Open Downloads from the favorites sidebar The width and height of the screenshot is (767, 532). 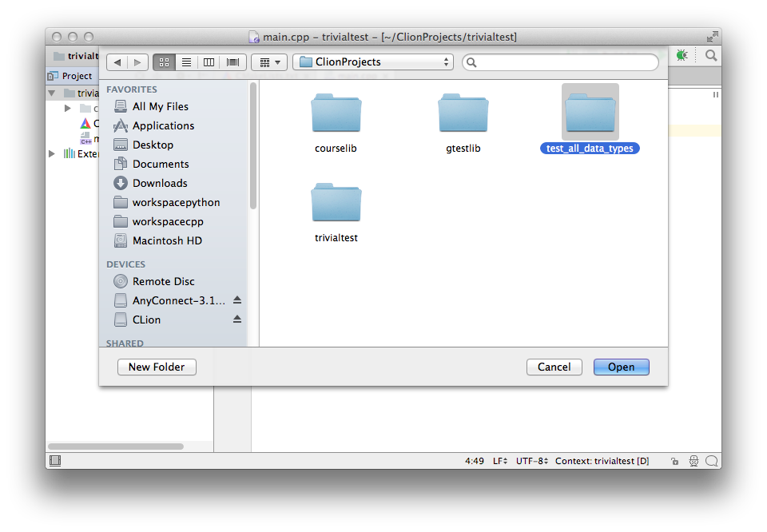(x=159, y=183)
